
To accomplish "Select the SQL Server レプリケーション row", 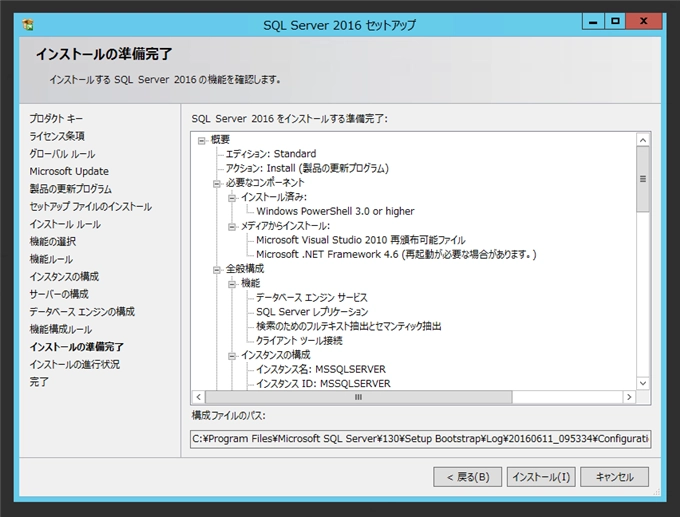I will point(312,312).
